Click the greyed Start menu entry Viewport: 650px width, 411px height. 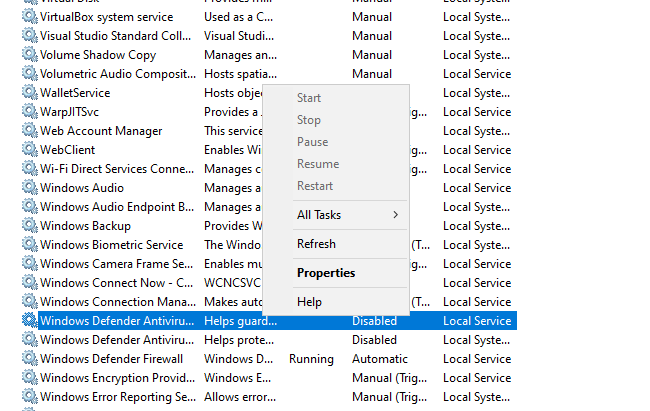(x=309, y=98)
